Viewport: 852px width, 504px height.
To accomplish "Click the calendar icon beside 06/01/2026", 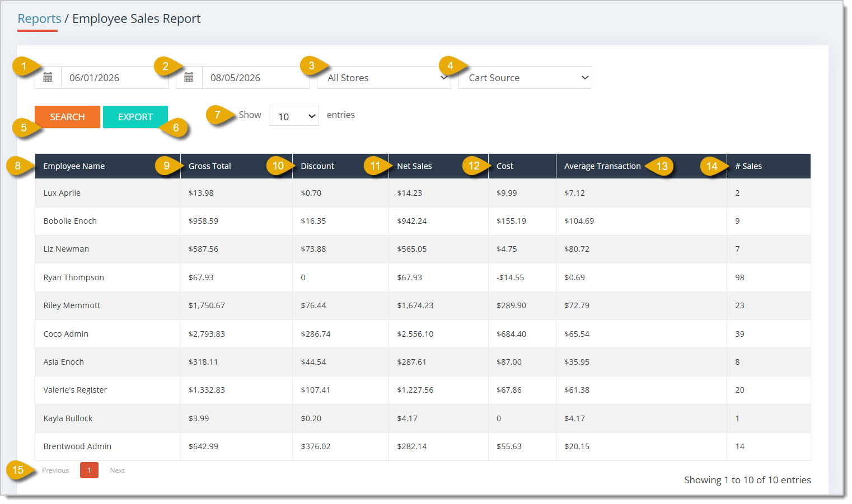I will click(x=48, y=78).
